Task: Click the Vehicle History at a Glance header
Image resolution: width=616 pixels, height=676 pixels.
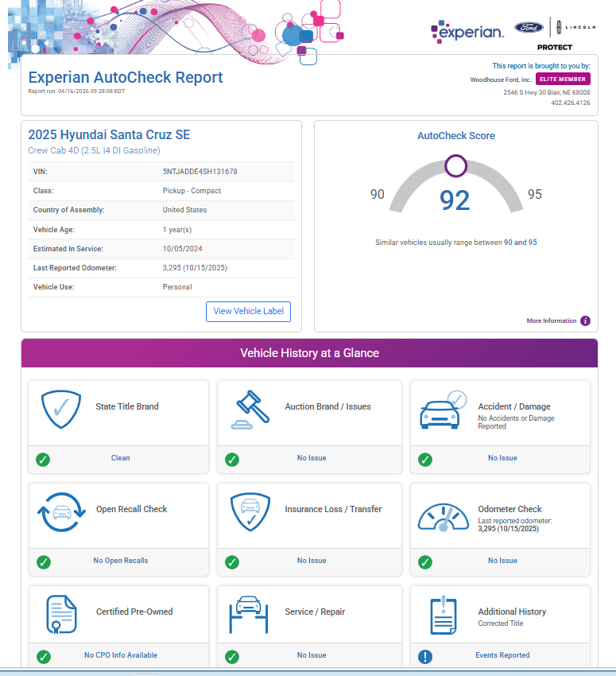Action: pos(309,353)
